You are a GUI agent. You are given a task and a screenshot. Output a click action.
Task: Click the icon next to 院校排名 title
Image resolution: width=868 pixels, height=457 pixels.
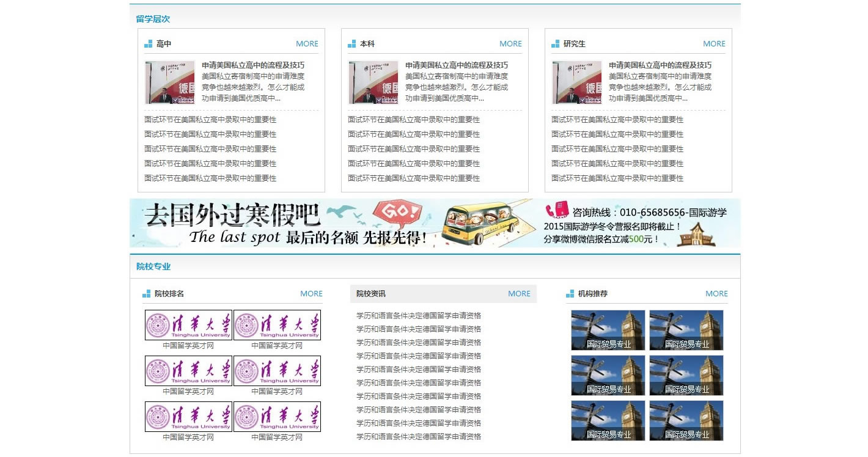pos(147,293)
